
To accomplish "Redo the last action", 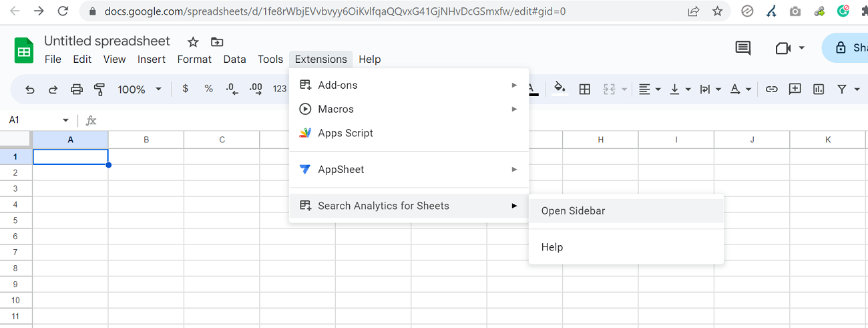I will [x=53, y=89].
